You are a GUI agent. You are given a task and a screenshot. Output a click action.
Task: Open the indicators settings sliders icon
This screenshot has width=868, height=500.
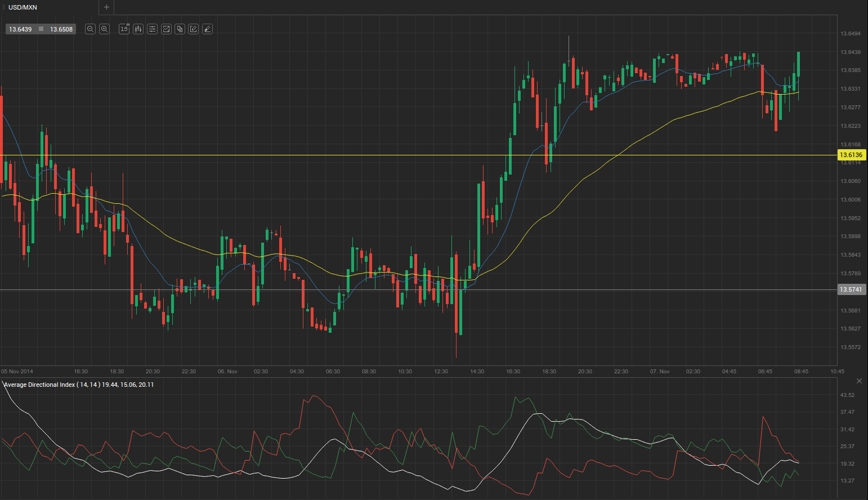pyautogui.click(x=152, y=29)
